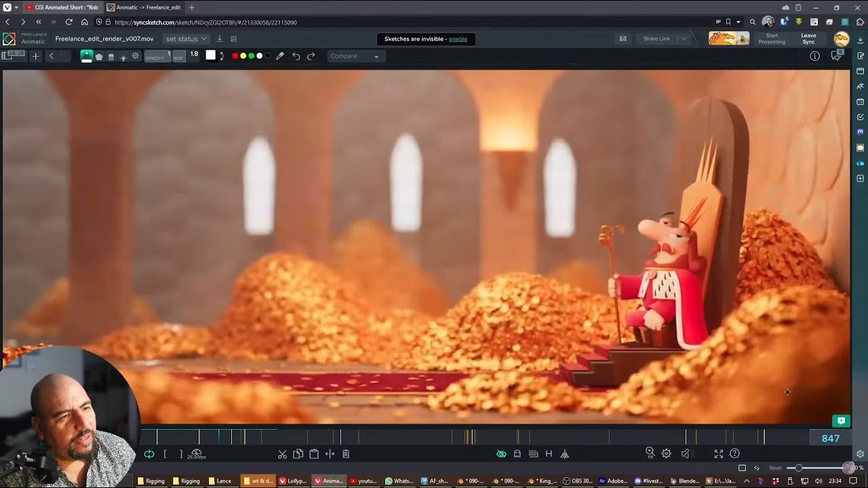
Task: Open the WhatsApp taskbar item
Action: [399, 481]
